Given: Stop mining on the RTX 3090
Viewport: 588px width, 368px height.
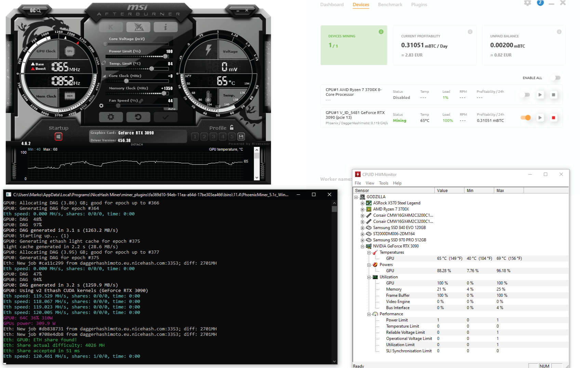Looking at the screenshot, I should tap(553, 118).
